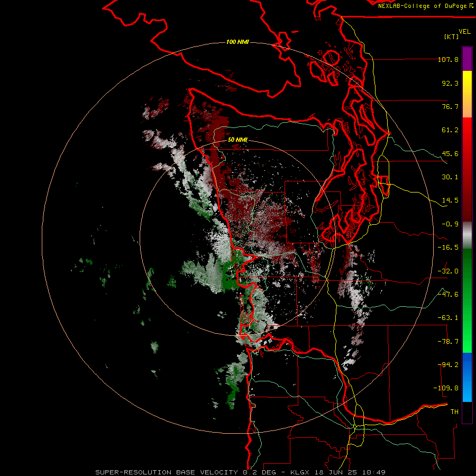Click the 107.8 velocity scale value
Viewport: 476px width, 476px height.
point(448,59)
